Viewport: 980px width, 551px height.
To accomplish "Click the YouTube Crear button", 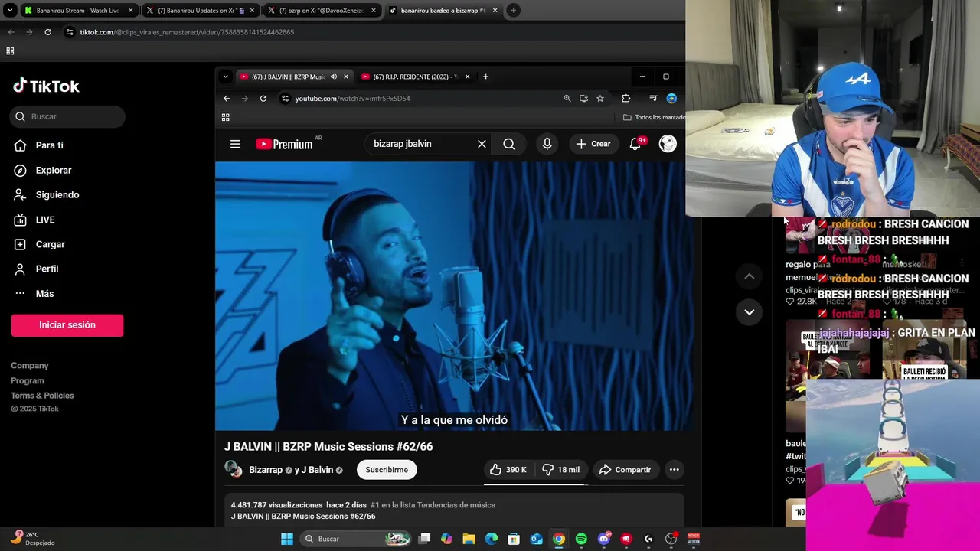I will coord(593,144).
